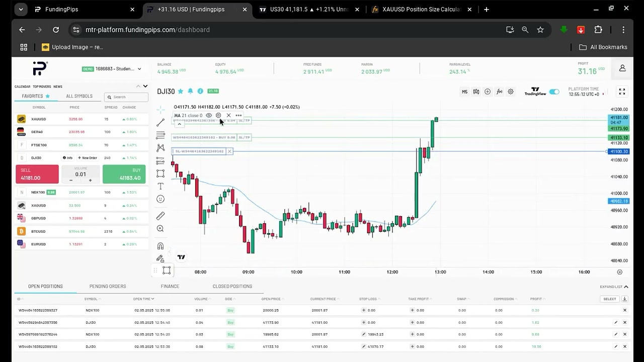This screenshot has height=362, width=644.
Task: Open browser All Bookmarks folder
Action: [x=603, y=47]
